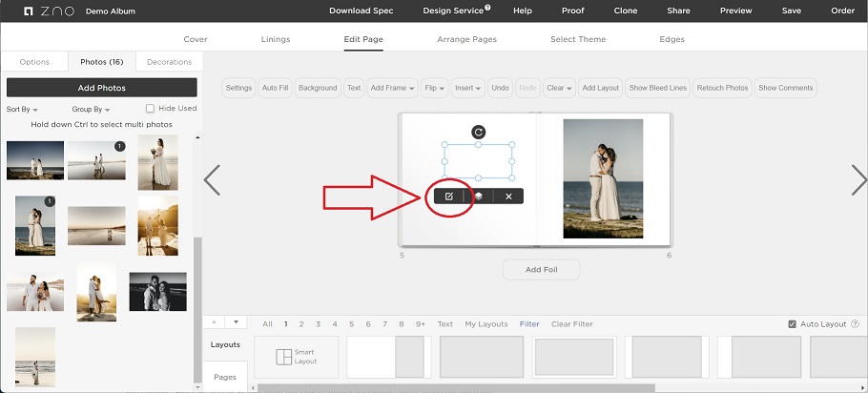Click the Settings toolbar button
The width and height of the screenshot is (868, 393).
(x=238, y=88)
